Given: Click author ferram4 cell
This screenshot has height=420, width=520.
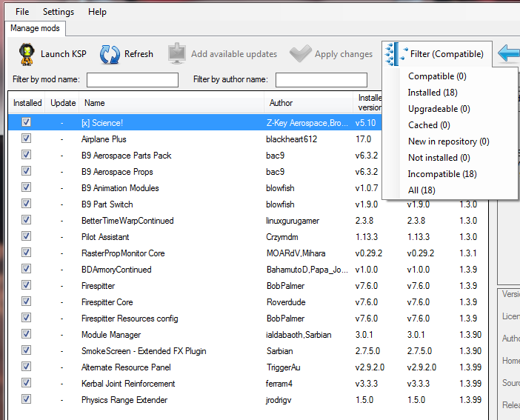Looking at the screenshot, I should click(x=279, y=384).
